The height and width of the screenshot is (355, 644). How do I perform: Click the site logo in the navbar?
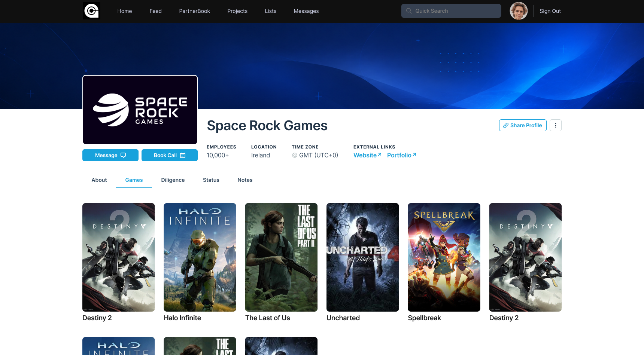[x=91, y=11]
